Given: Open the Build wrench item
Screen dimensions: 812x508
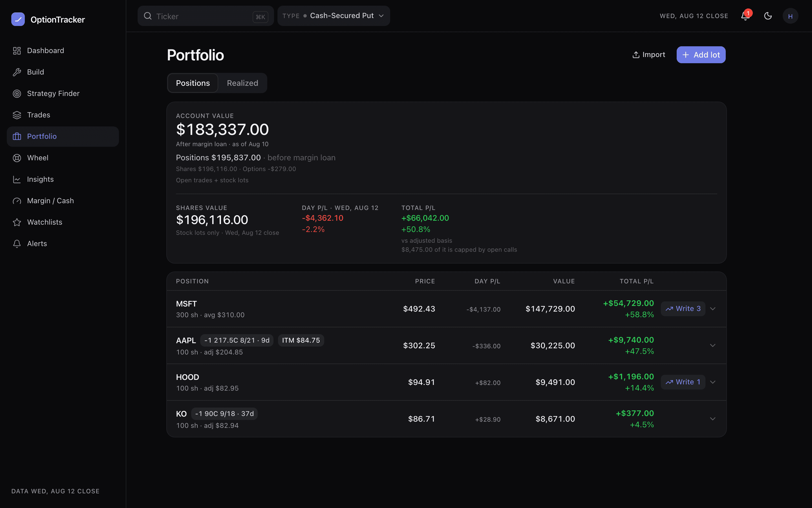Looking at the screenshot, I should (x=63, y=72).
